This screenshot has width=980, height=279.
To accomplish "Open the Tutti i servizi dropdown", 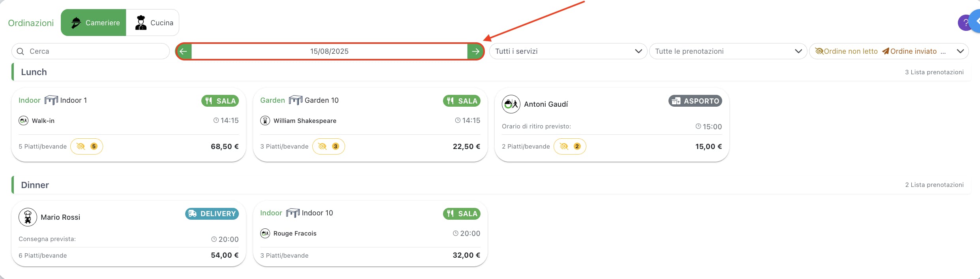I will pos(568,51).
